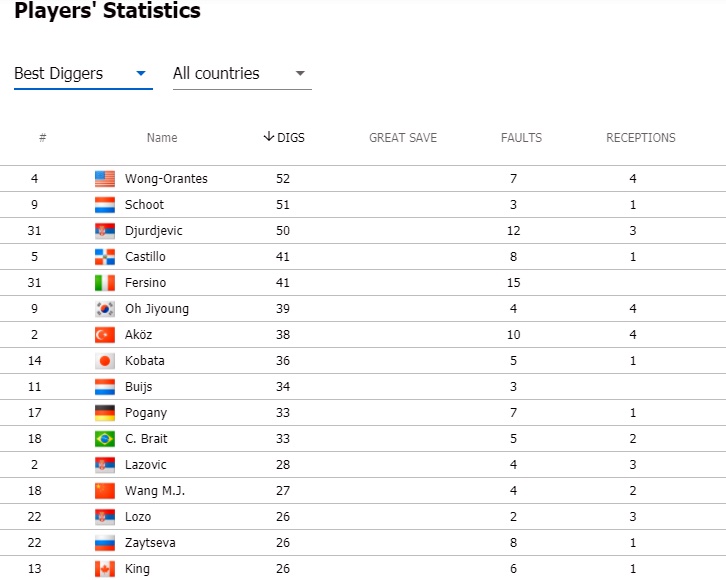The image size is (726, 580).
Task: Sort by the DIGS column header
Action: pyautogui.click(x=284, y=137)
